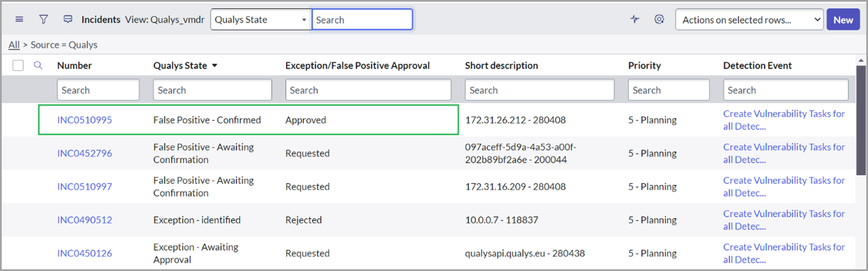Image resolution: width=868 pixels, height=271 pixels.
Task: Open incident INC0510995
Action: (x=84, y=120)
